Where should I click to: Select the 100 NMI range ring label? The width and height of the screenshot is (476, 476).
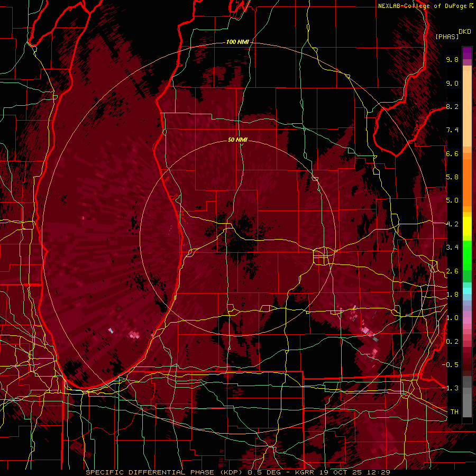pos(237,42)
